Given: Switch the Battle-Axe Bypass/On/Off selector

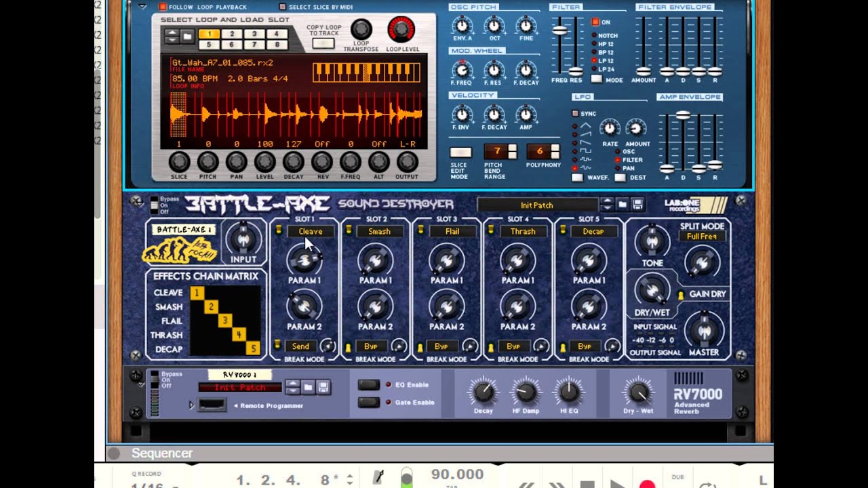Looking at the screenshot, I should click(x=155, y=205).
